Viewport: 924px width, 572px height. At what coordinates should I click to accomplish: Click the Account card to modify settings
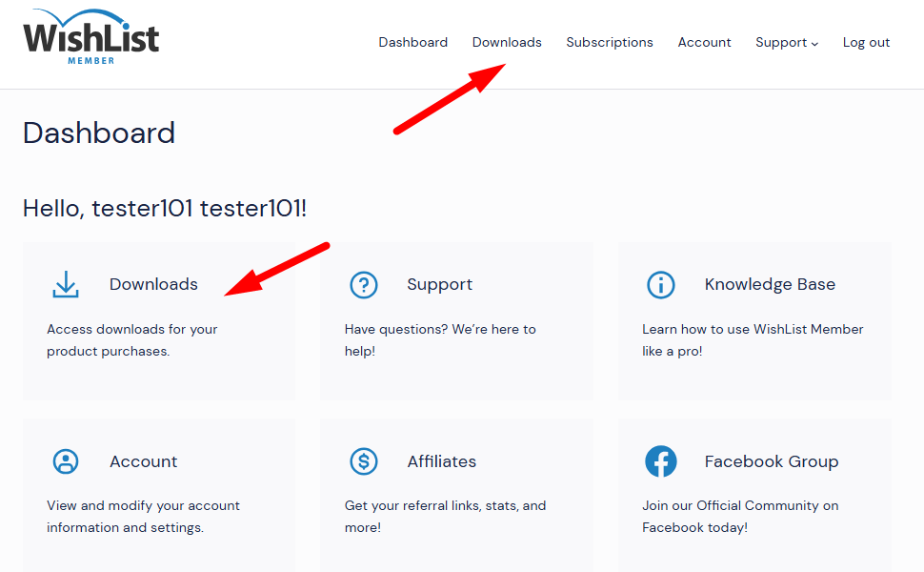pyautogui.click(x=143, y=461)
